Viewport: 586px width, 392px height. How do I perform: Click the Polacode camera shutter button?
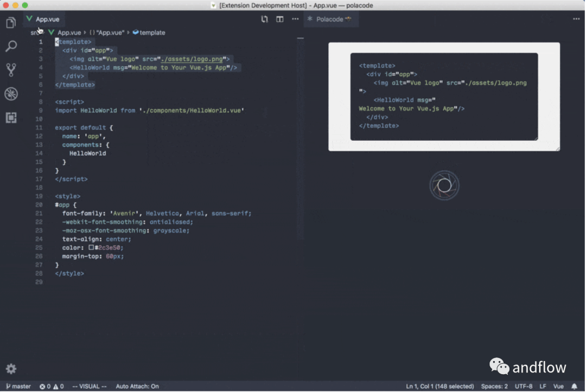coord(444,185)
